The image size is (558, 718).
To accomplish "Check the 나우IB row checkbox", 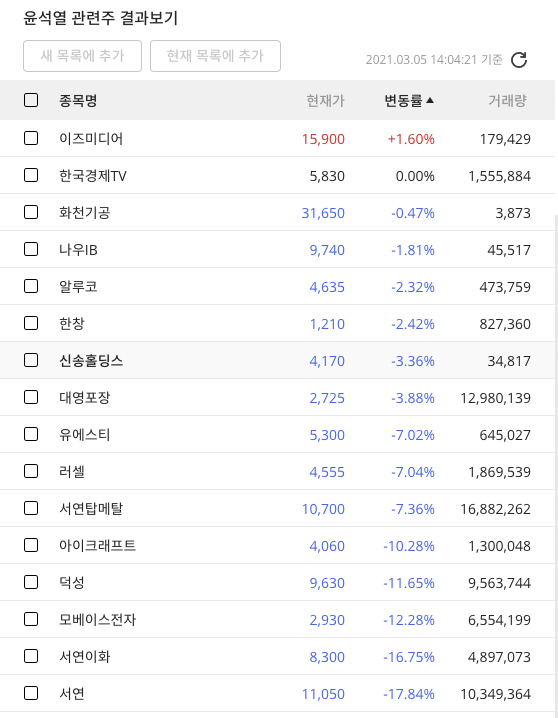I will coord(31,250).
